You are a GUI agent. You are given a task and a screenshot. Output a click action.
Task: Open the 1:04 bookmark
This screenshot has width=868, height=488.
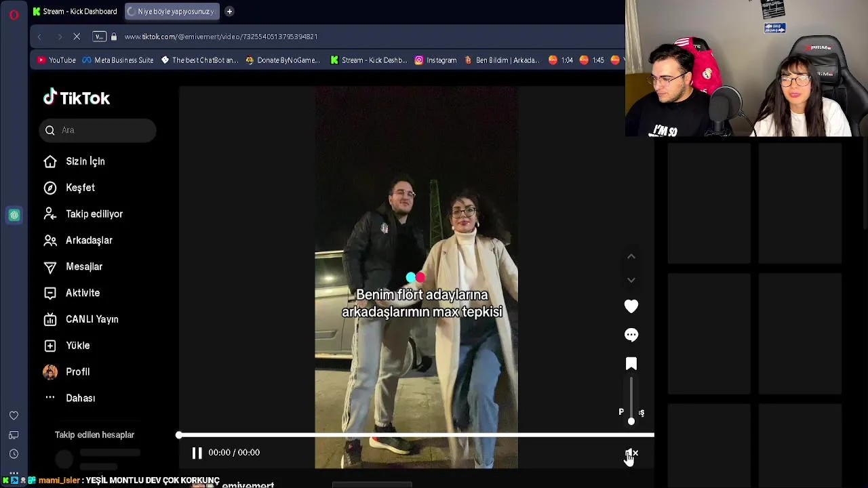click(x=561, y=60)
